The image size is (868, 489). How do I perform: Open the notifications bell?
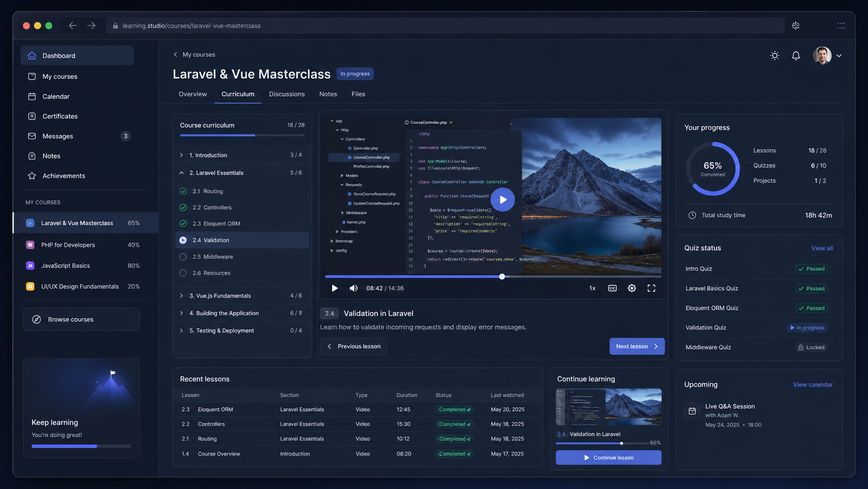point(796,56)
